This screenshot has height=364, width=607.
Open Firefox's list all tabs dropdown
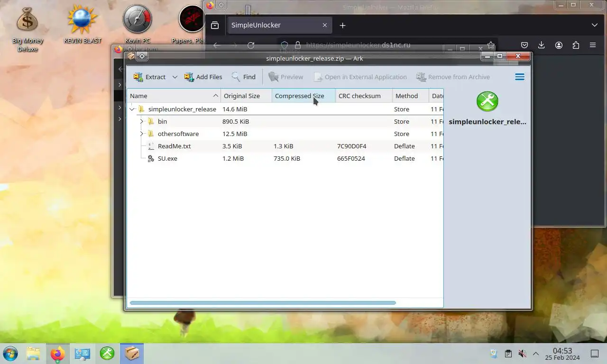point(595,25)
